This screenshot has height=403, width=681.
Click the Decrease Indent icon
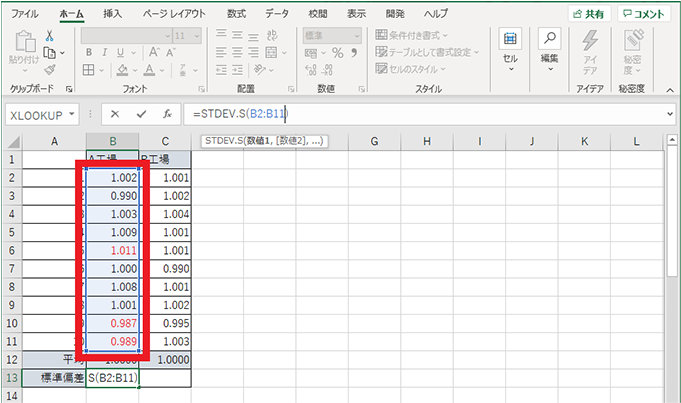221,69
